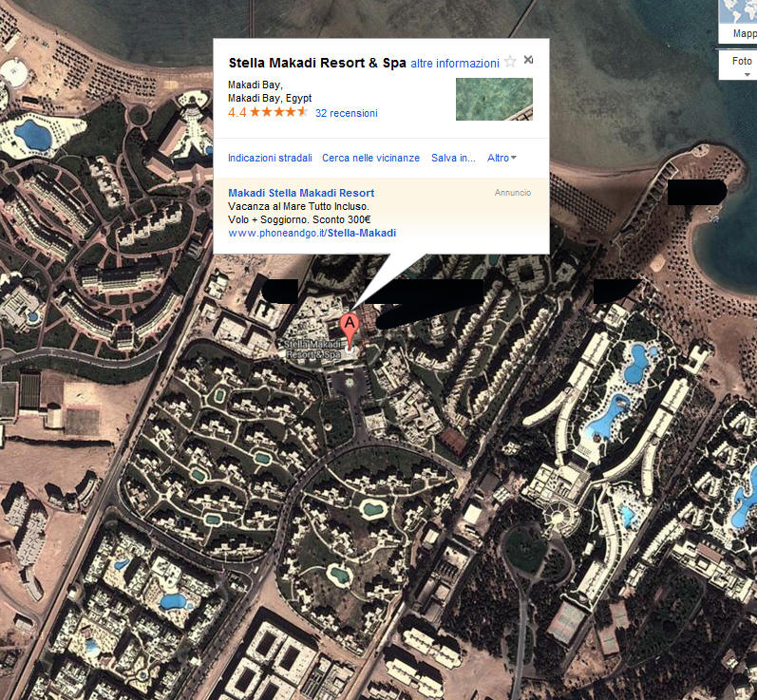Open altre informazioni link
Viewport: 757px width, 700px height.
click(x=455, y=64)
